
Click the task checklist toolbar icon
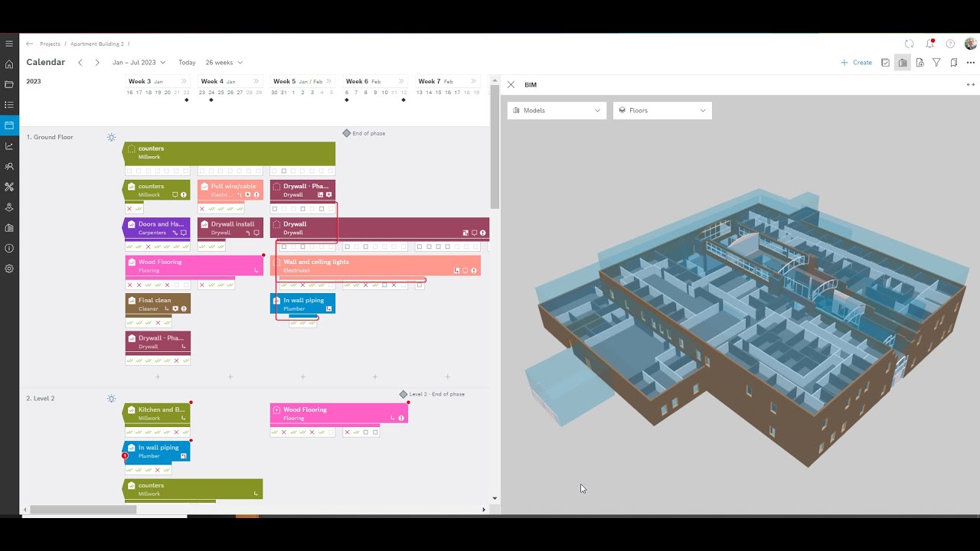click(x=886, y=63)
